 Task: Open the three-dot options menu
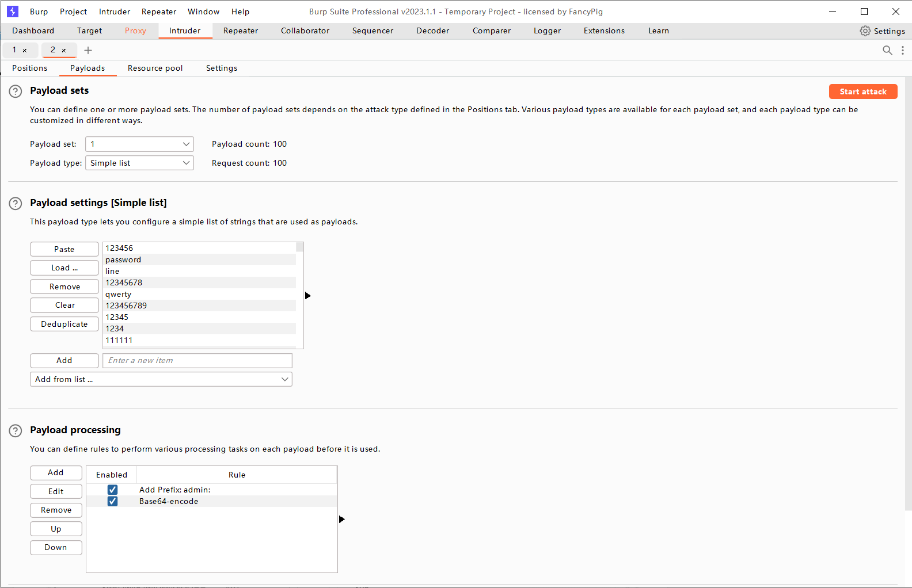pos(903,50)
